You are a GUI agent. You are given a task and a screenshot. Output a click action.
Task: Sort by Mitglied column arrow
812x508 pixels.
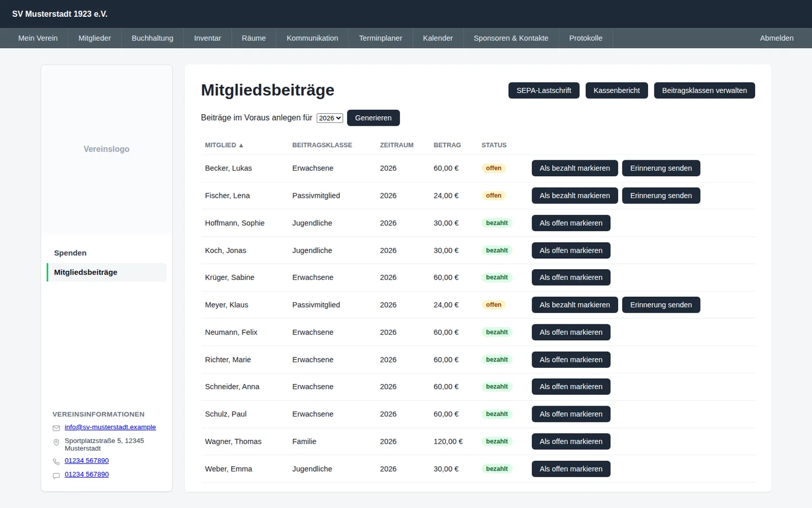pos(241,145)
